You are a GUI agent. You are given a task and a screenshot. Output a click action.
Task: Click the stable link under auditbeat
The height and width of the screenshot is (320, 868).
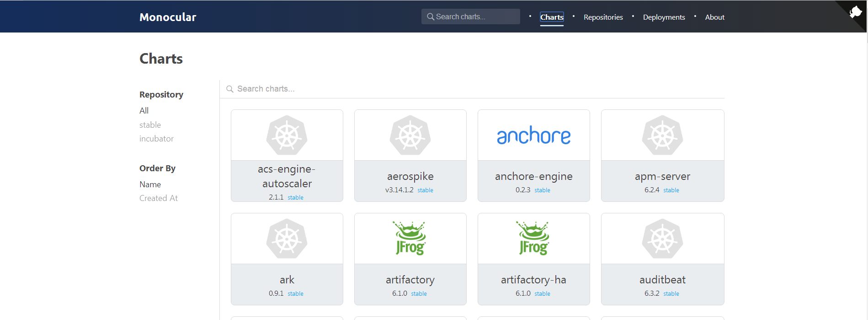671,293
